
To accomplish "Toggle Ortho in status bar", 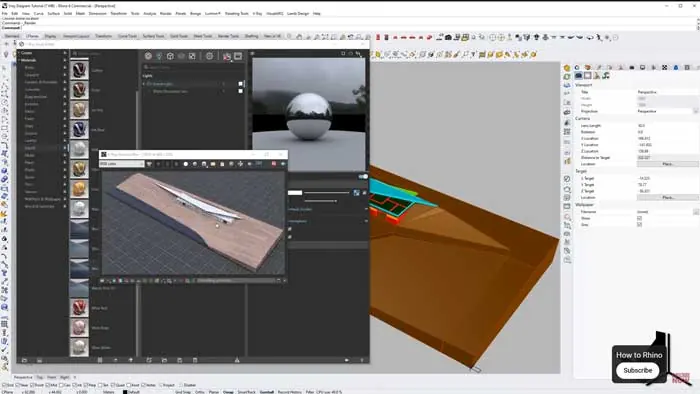I will coord(199,392).
